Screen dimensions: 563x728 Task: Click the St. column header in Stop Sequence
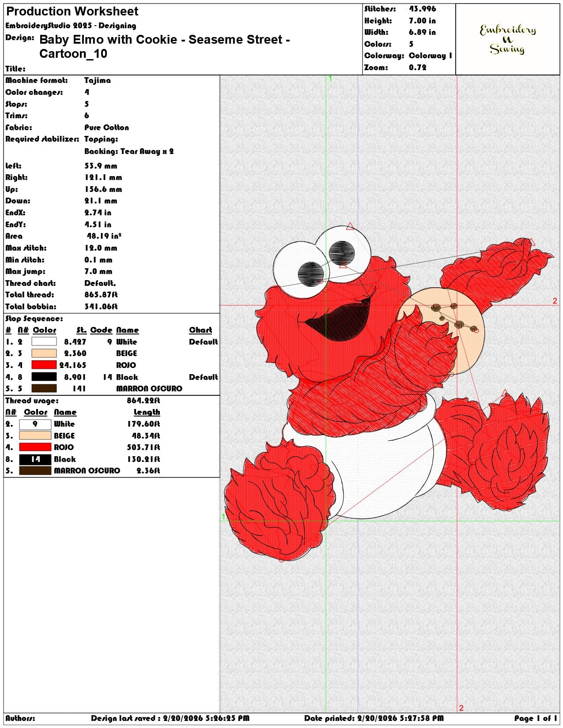pos(81,330)
